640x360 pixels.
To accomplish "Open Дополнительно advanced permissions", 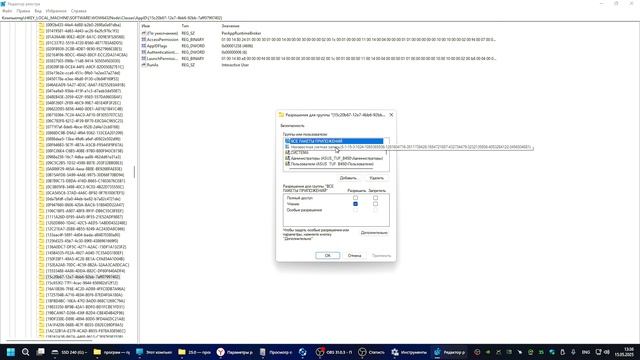I will pyautogui.click(x=374, y=233).
